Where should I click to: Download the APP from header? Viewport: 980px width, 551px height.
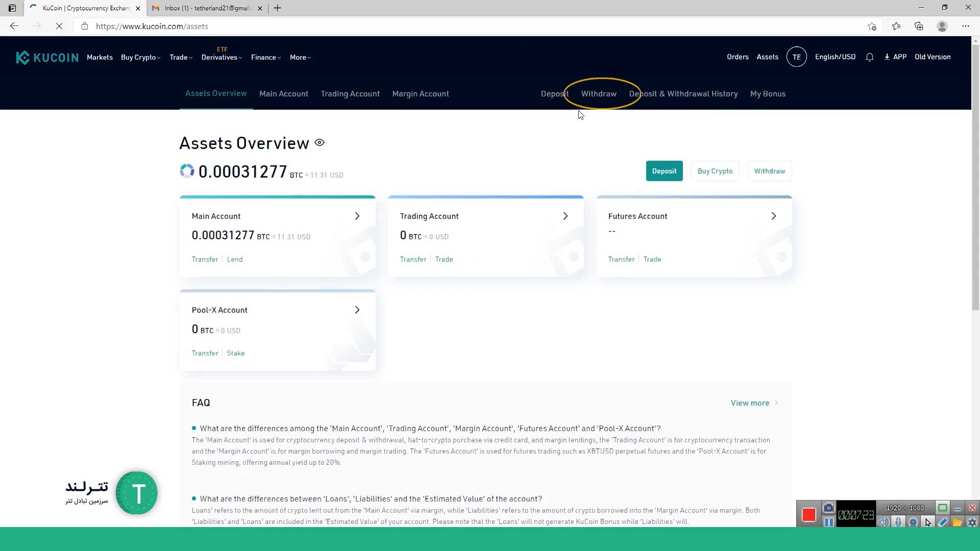click(895, 57)
